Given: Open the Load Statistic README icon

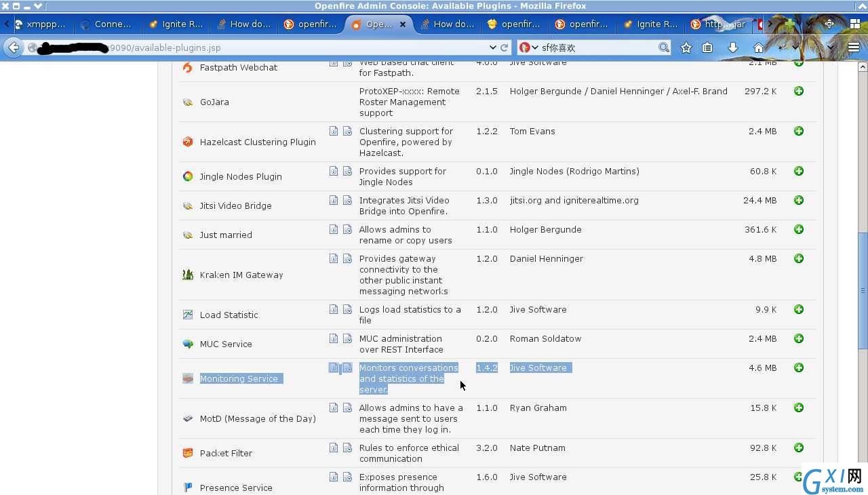Looking at the screenshot, I should [x=334, y=309].
